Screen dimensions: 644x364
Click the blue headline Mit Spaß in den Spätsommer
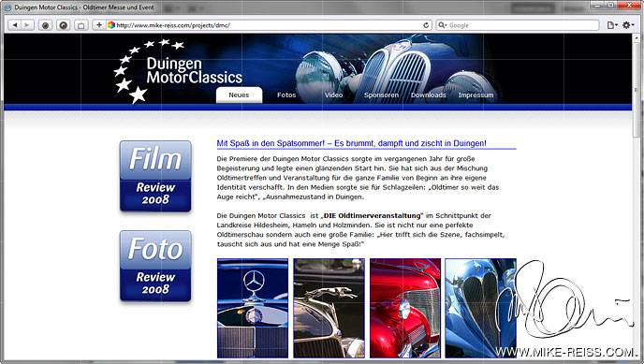click(x=352, y=143)
